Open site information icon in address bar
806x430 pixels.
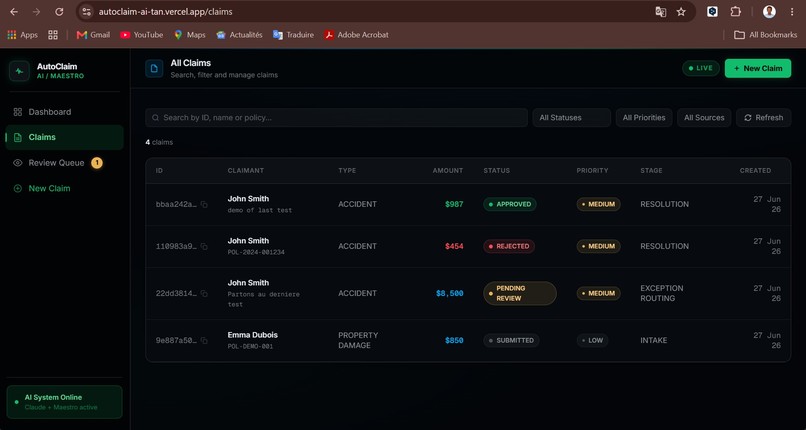coord(86,12)
